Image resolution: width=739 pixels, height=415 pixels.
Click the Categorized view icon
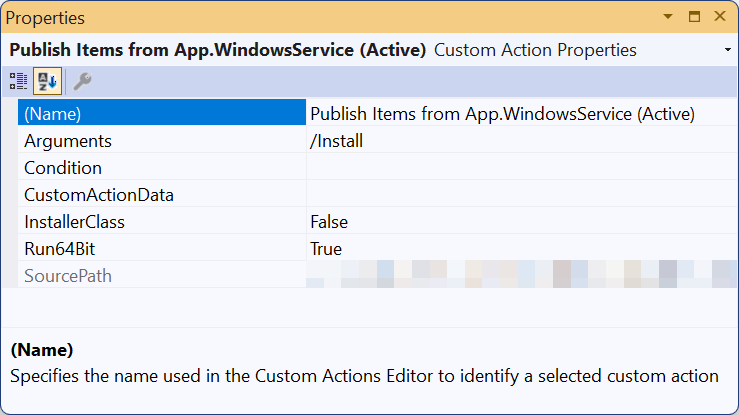point(19,81)
